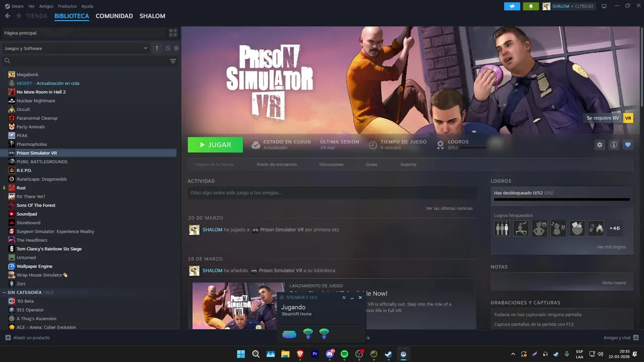Open the announcements megaphone button

(x=512, y=7)
